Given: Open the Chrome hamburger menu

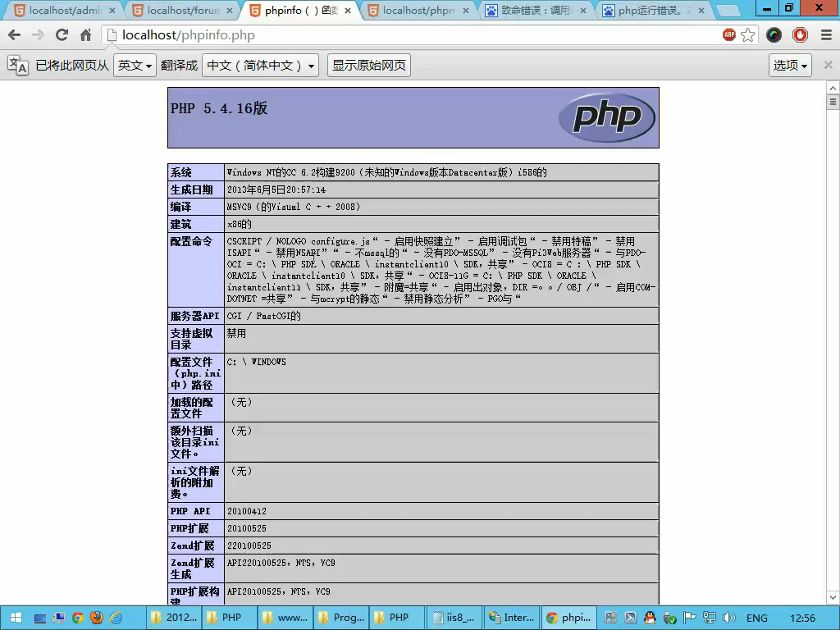Looking at the screenshot, I should point(826,35).
